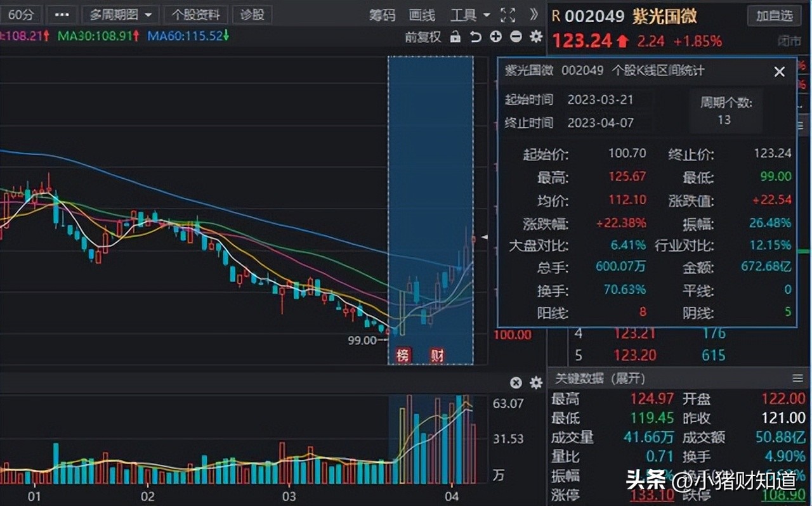
Task: Expand the 关键数据（展开）section
Action: tap(600, 379)
